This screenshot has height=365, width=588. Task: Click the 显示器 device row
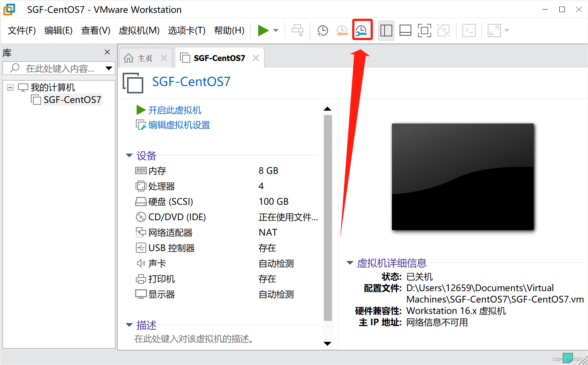point(227,294)
